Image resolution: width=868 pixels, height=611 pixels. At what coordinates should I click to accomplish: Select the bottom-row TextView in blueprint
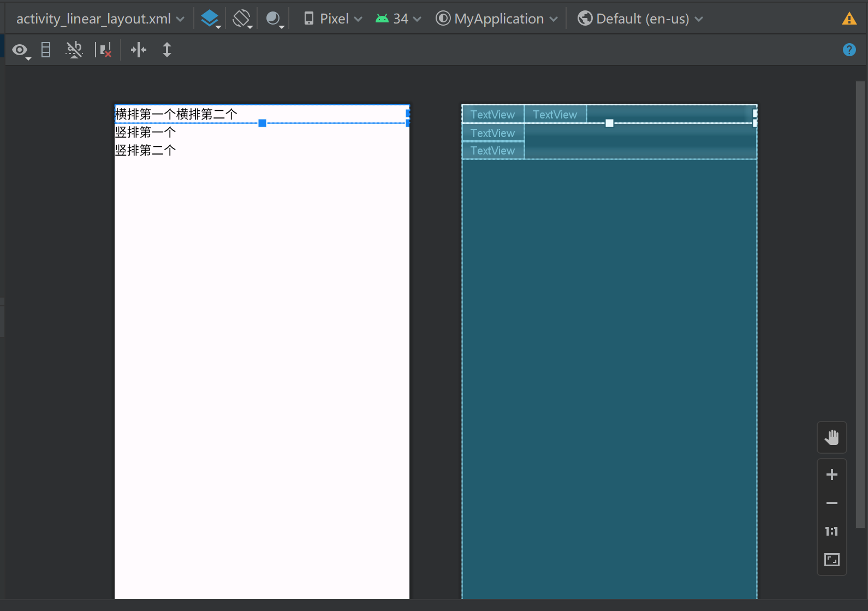pos(493,150)
